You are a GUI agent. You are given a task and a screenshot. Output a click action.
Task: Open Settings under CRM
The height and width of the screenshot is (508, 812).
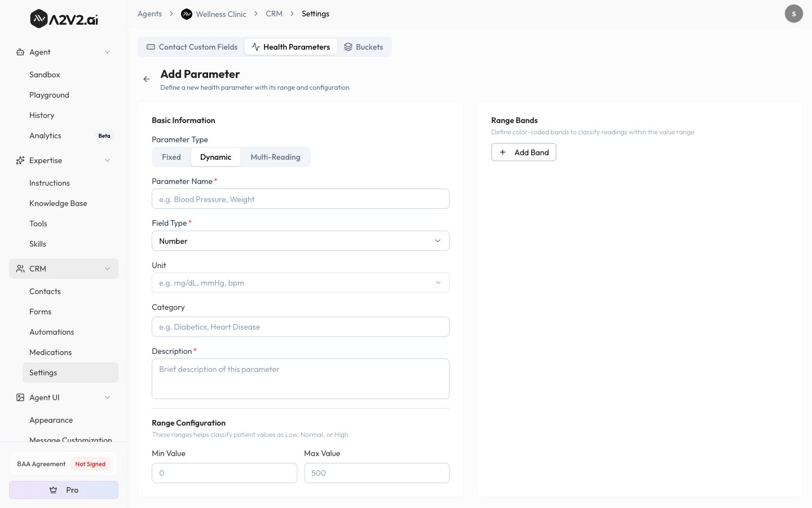click(70, 373)
